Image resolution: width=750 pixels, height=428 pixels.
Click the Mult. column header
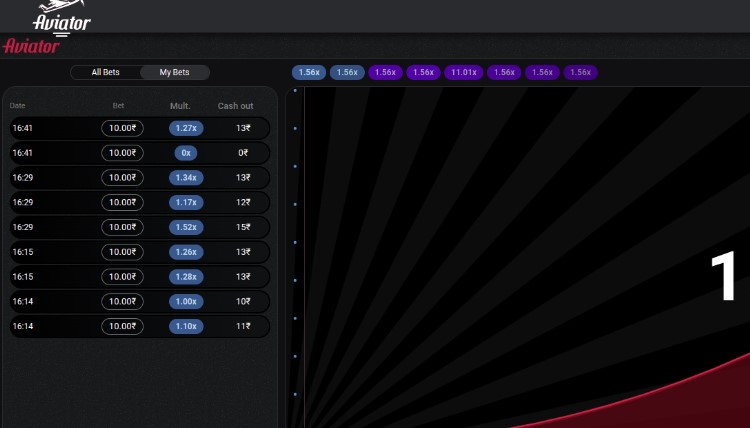point(180,106)
